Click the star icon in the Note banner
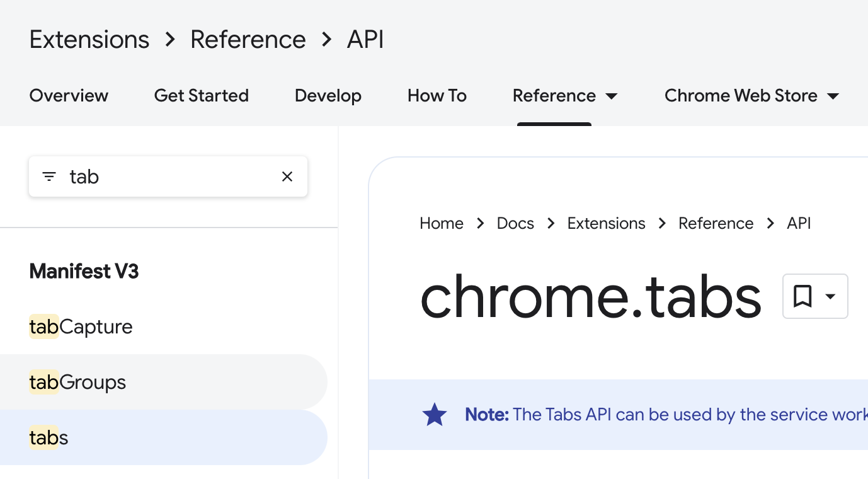Screen dimensions: 868x479 click(x=435, y=414)
